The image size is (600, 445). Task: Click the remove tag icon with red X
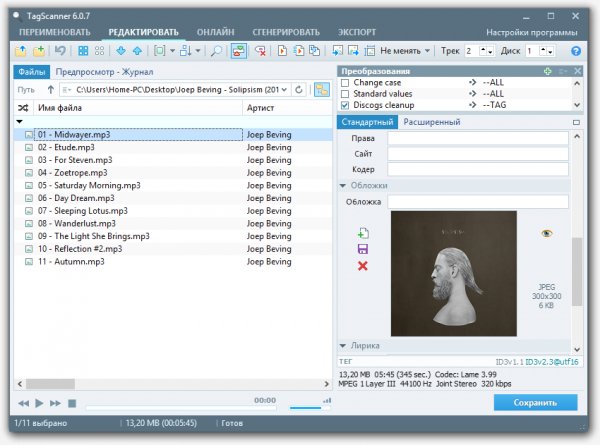pos(261,51)
